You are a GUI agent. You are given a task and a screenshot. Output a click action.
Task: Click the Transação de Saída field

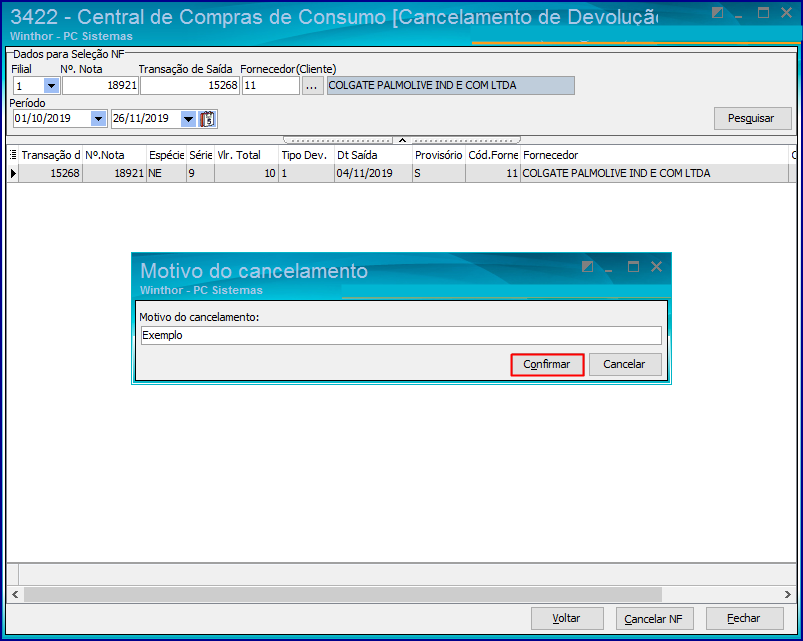[x=190, y=86]
